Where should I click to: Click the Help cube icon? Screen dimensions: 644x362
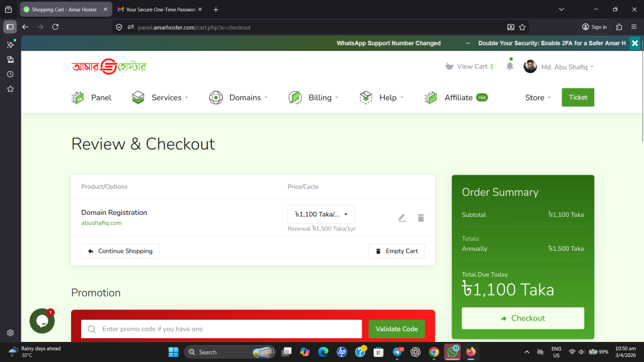point(365,97)
